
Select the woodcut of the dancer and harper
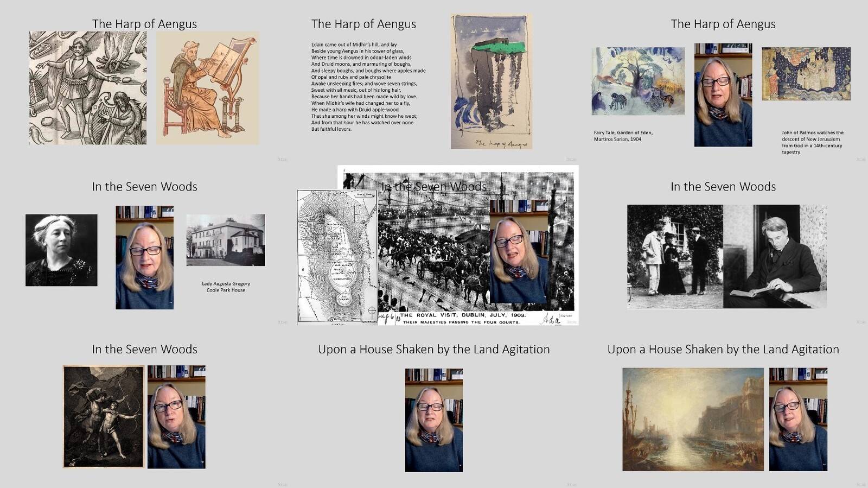tap(88, 88)
